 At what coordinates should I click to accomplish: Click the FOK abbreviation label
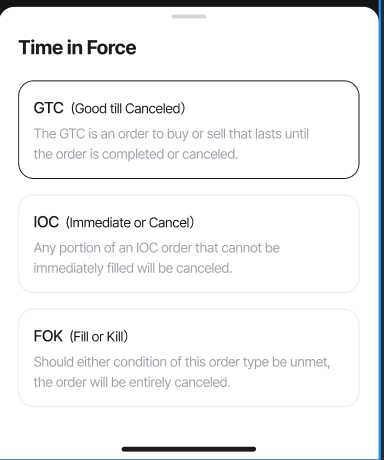(48, 336)
